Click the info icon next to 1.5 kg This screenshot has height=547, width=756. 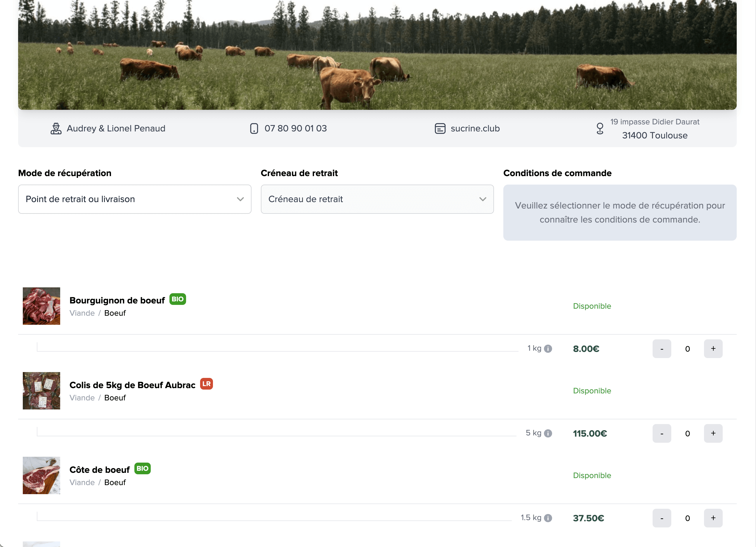(548, 518)
